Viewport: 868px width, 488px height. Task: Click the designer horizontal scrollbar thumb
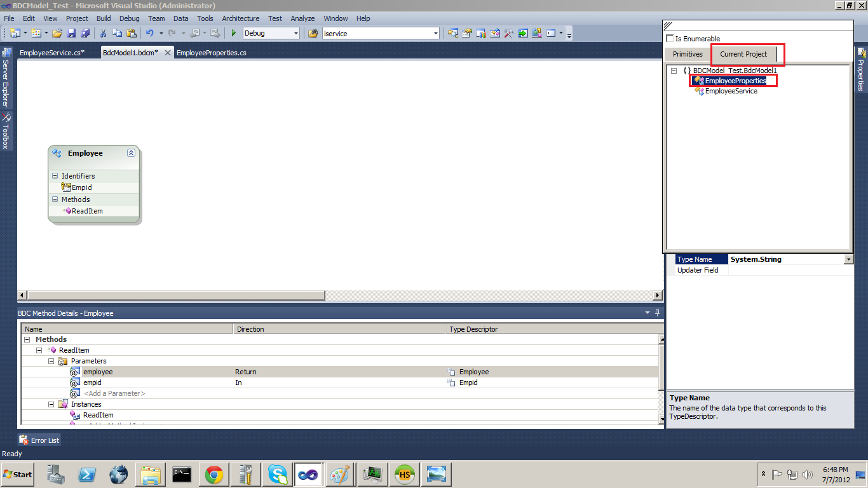click(x=177, y=295)
